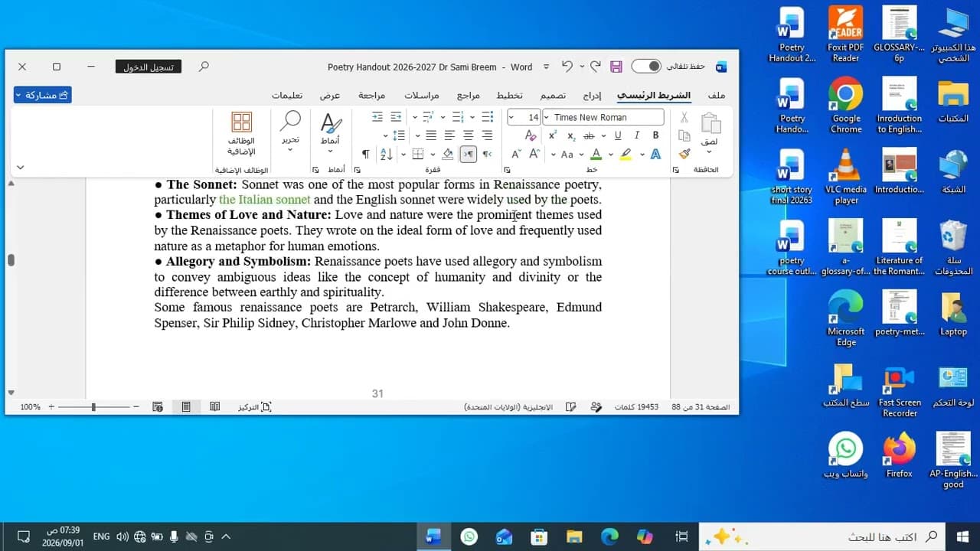Open Firefox from the desktop shortcut
The width and height of the screenshot is (980, 551).
tap(900, 456)
